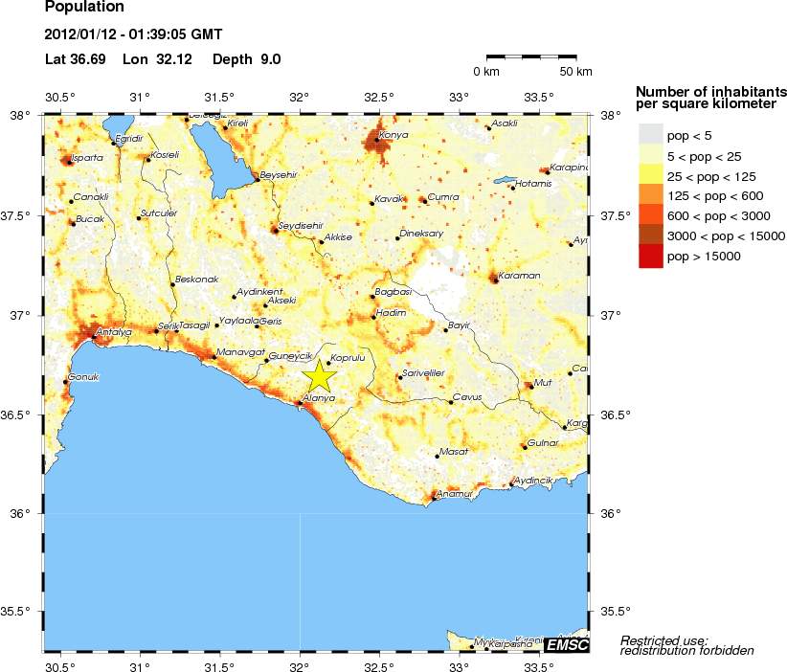This screenshot has width=787, height=672.
Task: Click the '25 < pop < 125' legend swatch
Action: click(651, 176)
